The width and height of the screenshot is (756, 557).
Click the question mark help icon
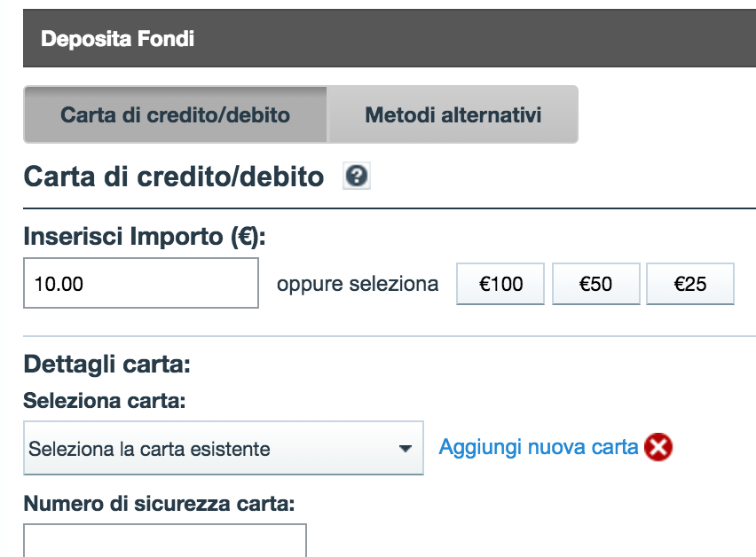(357, 176)
